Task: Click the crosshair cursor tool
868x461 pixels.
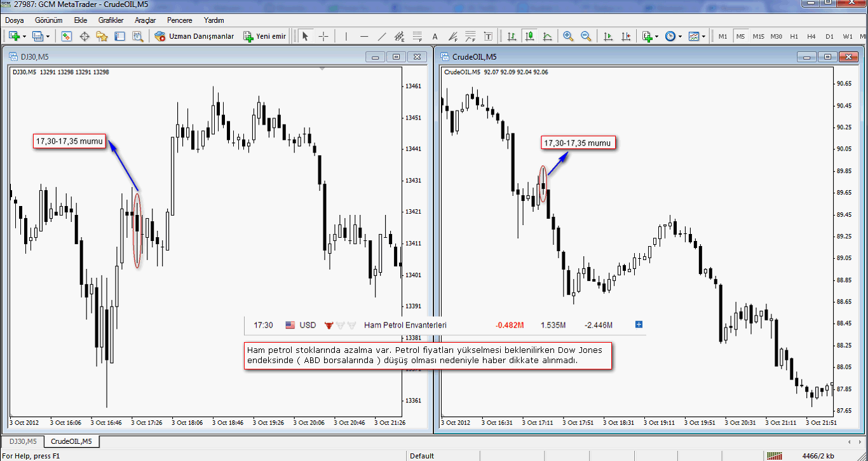Action: pyautogui.click(x=323, y=36)
